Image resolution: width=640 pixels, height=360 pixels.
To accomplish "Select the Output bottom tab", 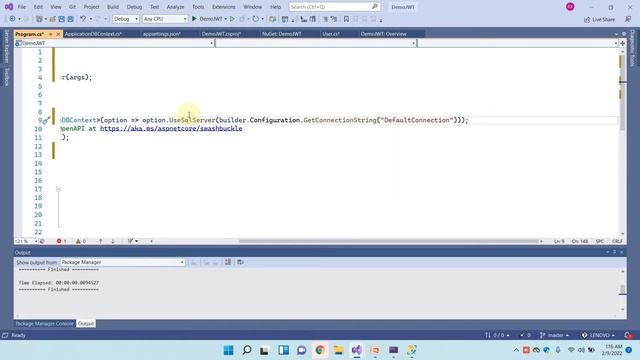I will [86, 324].
